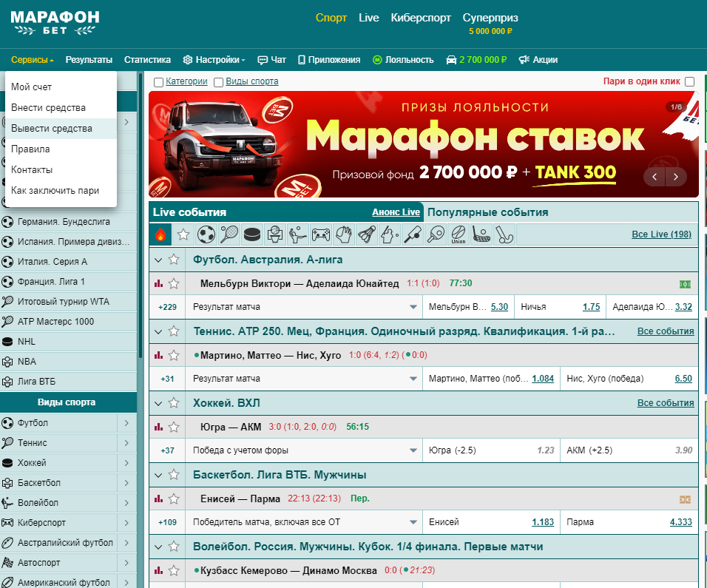Open favorites star in Live sports filter bar
Image resolution: width=707 pixels, height=588 pixels.
pos(183,234)
